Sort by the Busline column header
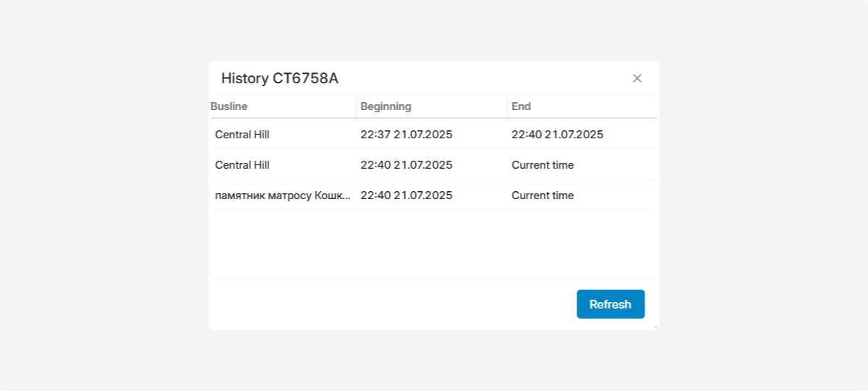This screenshot has height=391, width=868. pyautogui.click(x=229, y=106)
